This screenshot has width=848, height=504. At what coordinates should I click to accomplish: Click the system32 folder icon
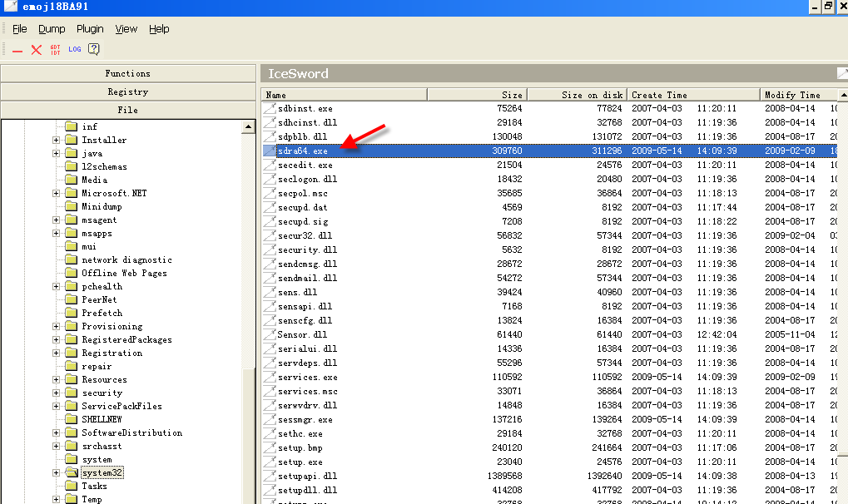point(71,472)
